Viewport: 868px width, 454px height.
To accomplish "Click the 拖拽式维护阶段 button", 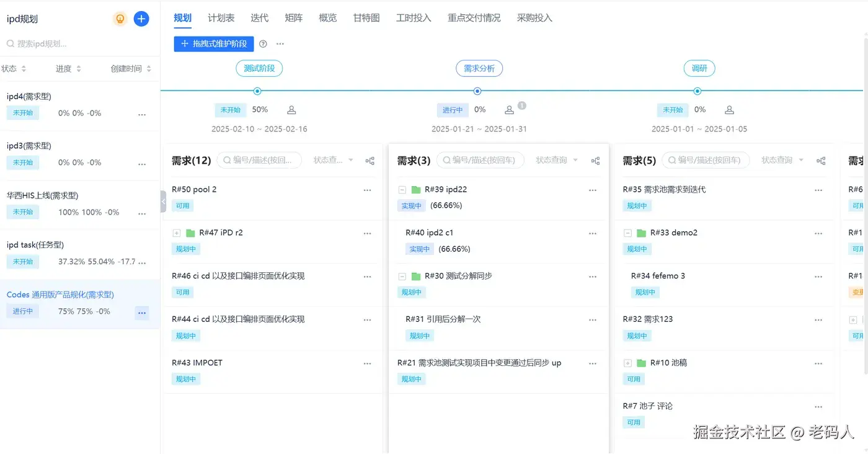I will point(214,44).
